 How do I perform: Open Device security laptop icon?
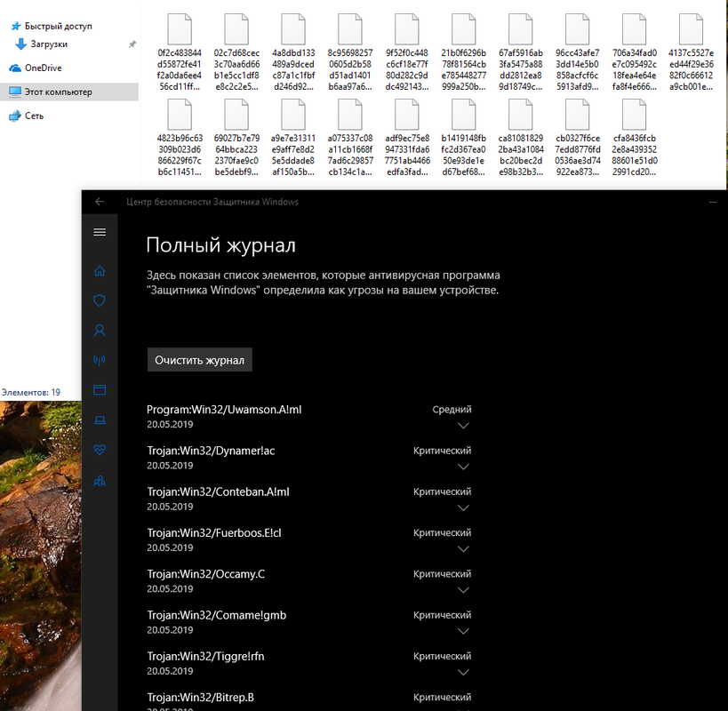coord(100,420)
